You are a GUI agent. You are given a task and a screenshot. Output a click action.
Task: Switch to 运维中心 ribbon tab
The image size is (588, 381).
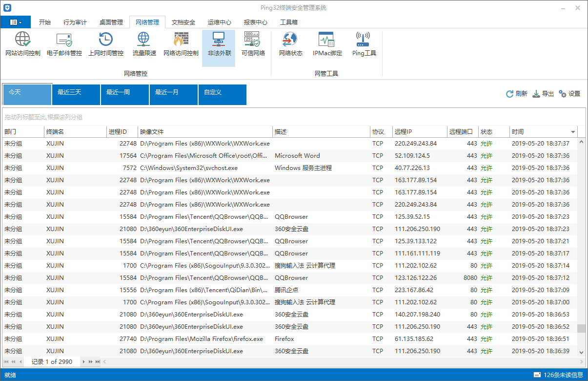point(220,22)
